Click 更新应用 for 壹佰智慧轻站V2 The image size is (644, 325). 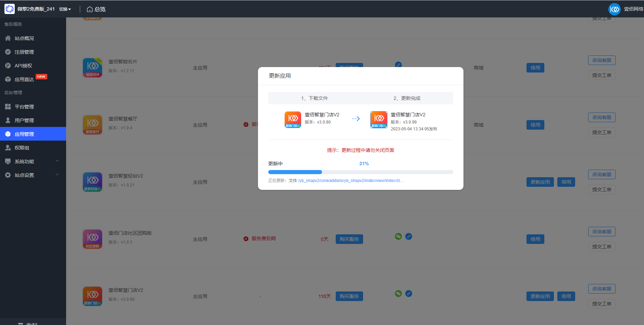540,182
